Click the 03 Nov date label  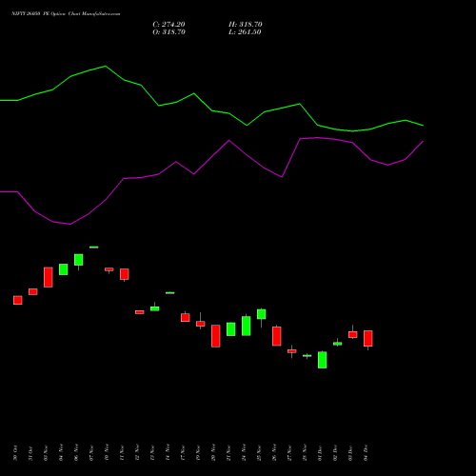[46, 453]
